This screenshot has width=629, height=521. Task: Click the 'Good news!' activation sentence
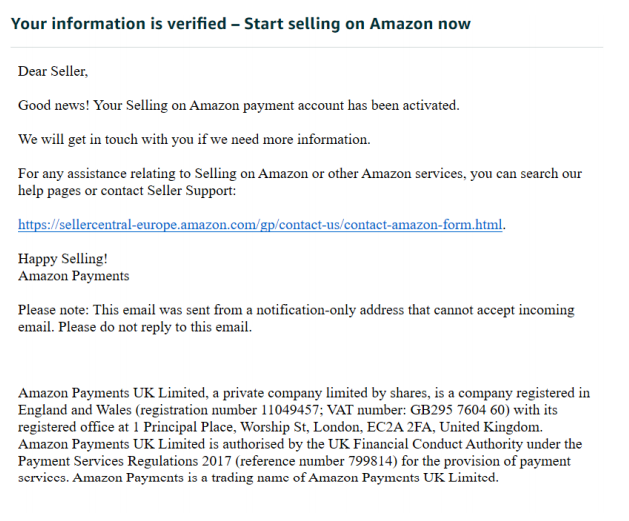[238, 105]
